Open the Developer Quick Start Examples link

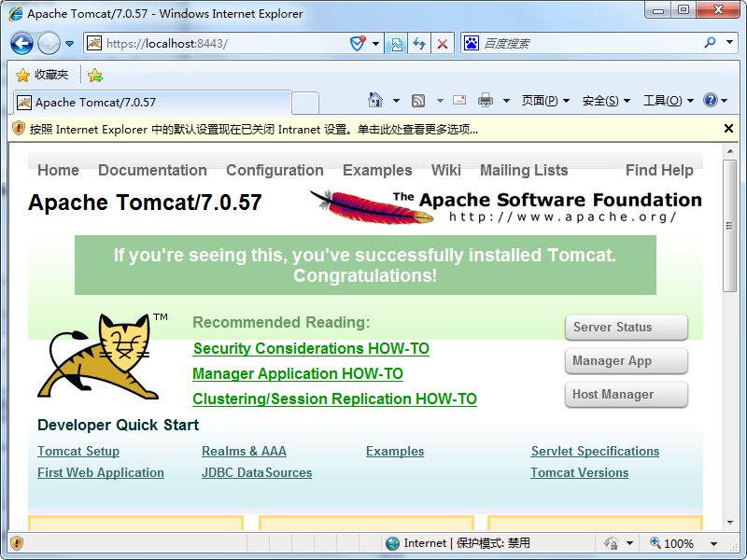tap(395, 451)
